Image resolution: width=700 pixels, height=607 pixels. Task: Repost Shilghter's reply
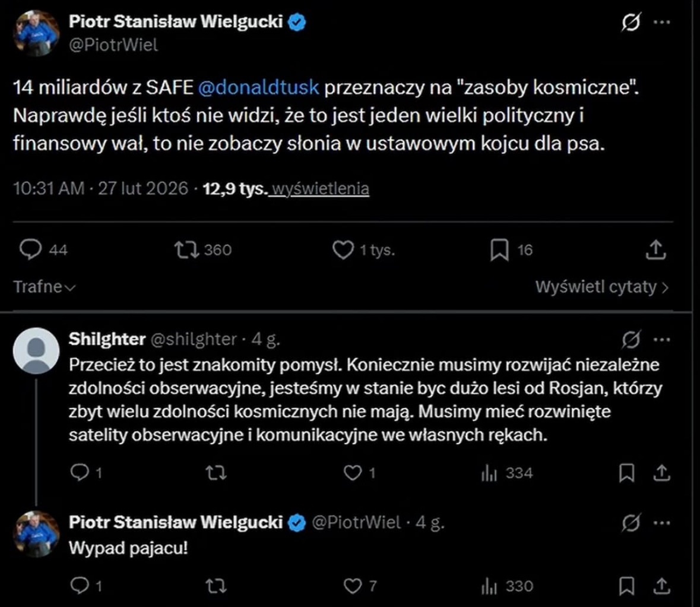click(x=216, y=473)
